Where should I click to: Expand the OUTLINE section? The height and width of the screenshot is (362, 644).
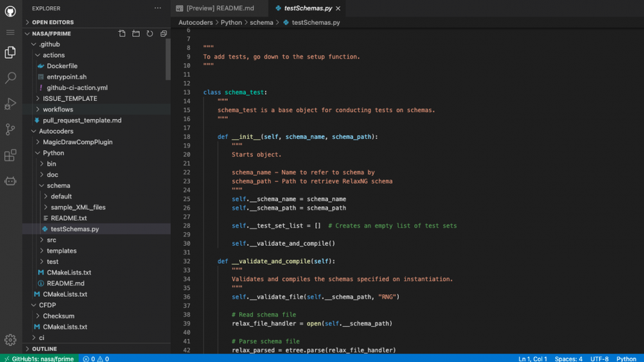point(44,349)
